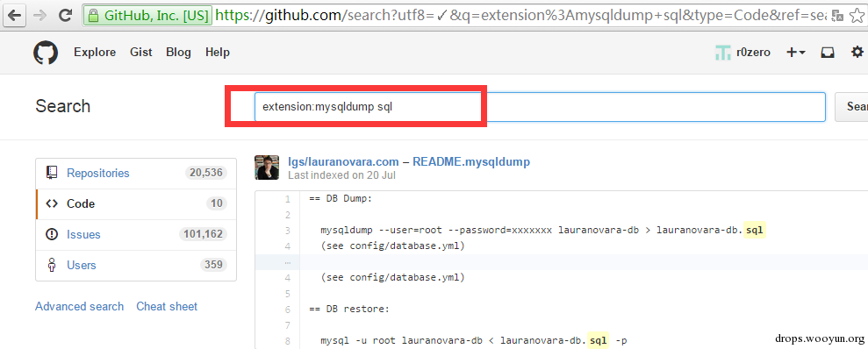This screenshot has height=349, width=868.
Task: Go back with the browser back arrow
Action: tap(14, 15)
